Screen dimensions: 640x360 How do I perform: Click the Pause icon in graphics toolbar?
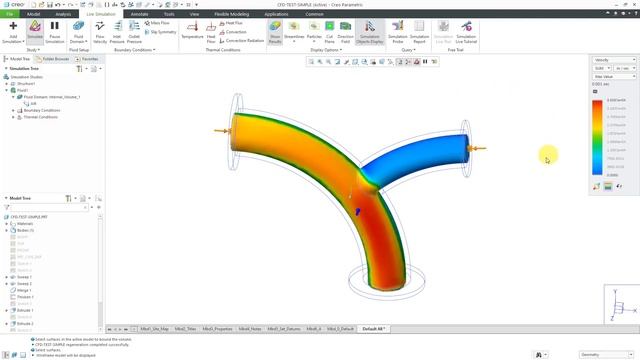[x=425, y=62]
